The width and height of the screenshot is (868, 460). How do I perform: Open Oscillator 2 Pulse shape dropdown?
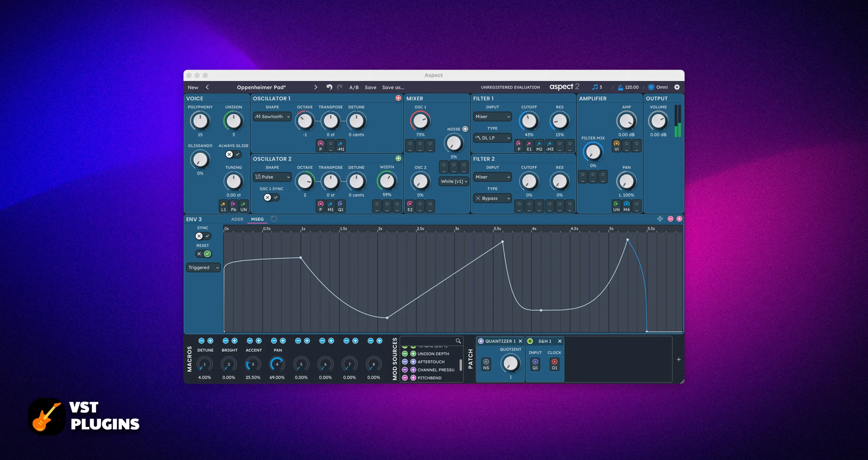272,177
